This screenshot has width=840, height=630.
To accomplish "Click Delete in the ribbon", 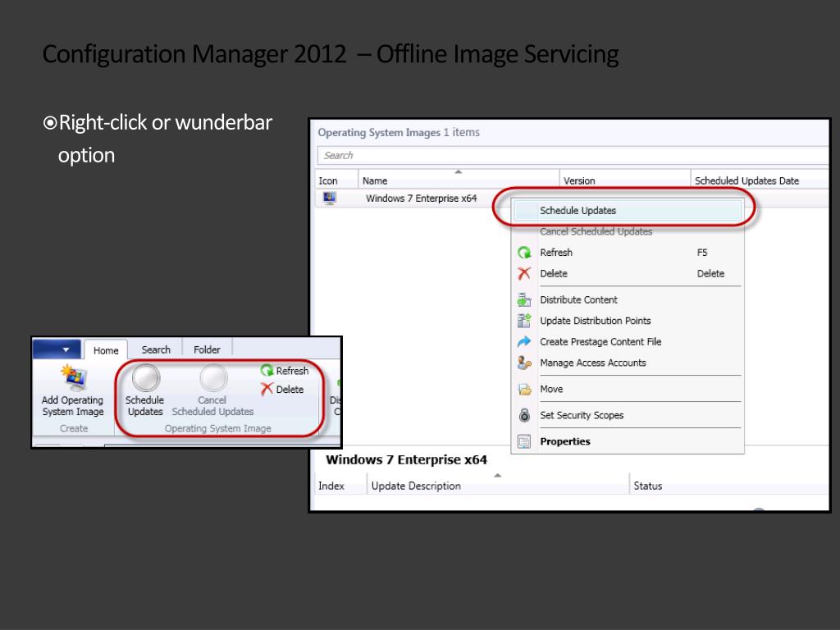I will coord(283,389).
